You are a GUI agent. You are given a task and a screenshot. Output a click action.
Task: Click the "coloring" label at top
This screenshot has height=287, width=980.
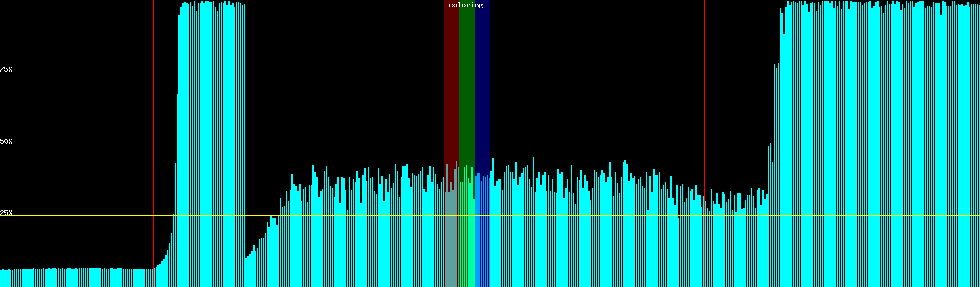tap(466, 5)
